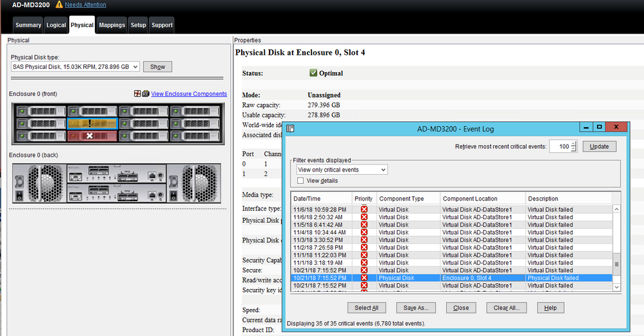Open View Enclosure Components link
The height and width of the screenshot is (336, 644).
tap(189, 94)
